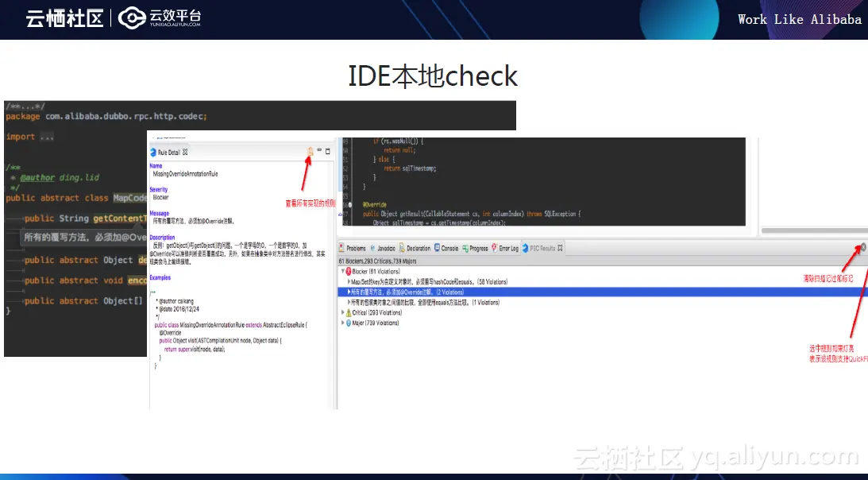Viewport: 868px width, 480px height.
Task: Click the Progress tab icon
Action: (465, 248)
